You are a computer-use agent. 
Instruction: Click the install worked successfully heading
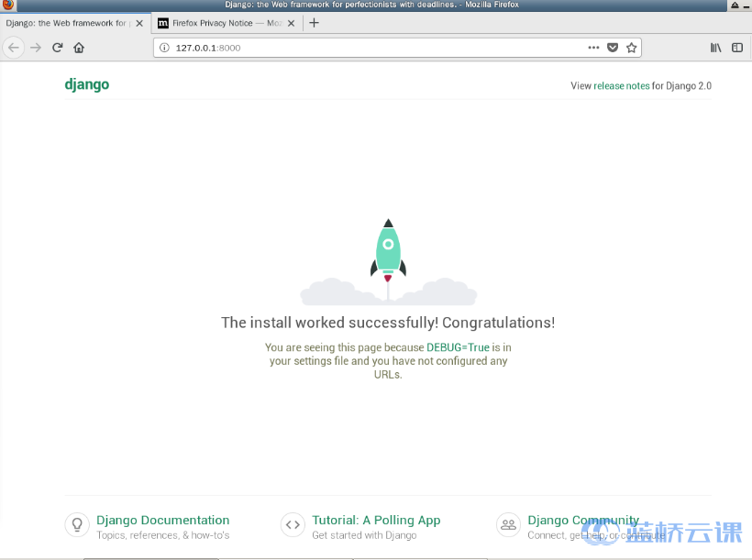tap(388, 323)
